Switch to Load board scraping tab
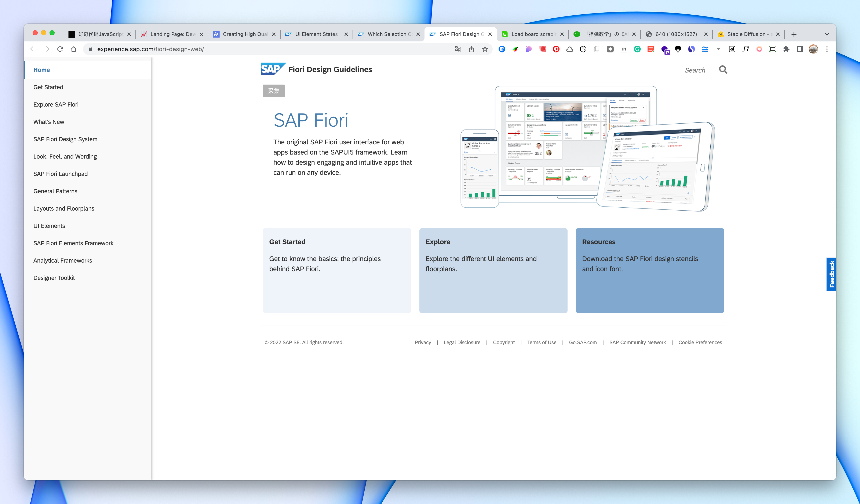This screenshot has height=504, width=860. click(x=533, y=34)
